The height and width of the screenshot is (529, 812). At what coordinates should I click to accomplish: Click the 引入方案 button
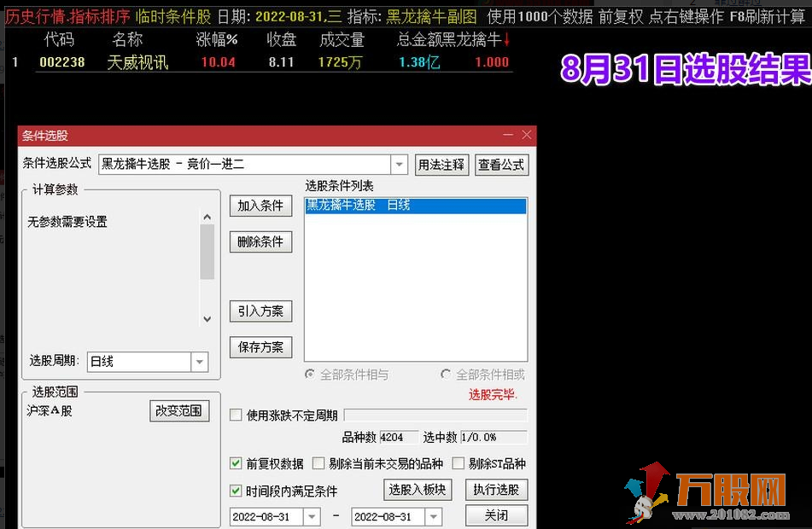(260, 311)
